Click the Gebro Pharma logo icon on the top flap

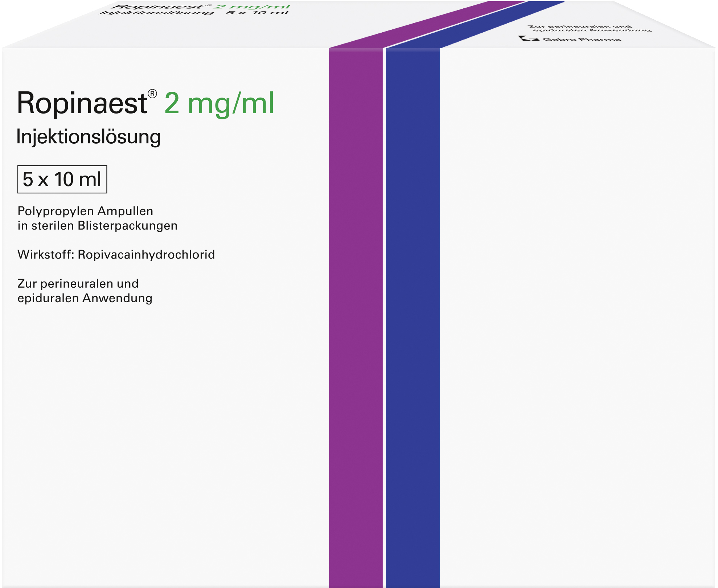529,38
